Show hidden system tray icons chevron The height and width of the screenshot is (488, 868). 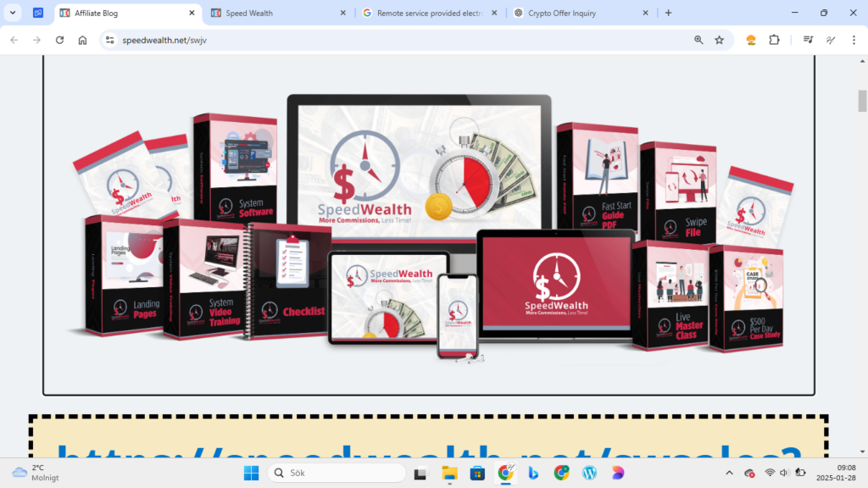[x=729, y=473]
